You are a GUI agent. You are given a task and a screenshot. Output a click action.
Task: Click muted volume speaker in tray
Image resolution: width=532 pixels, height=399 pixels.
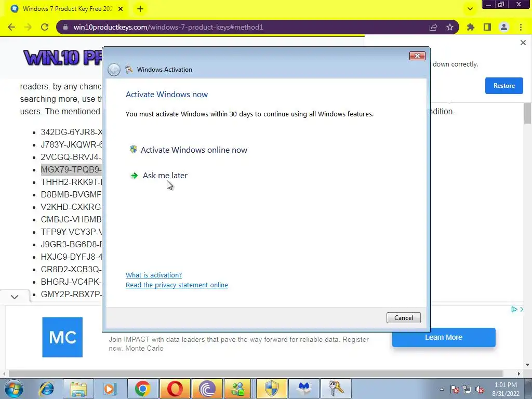(x=480, y=390)
